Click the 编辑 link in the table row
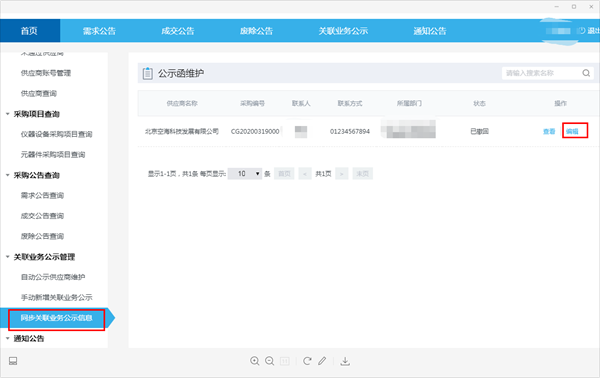 point(572,131)
